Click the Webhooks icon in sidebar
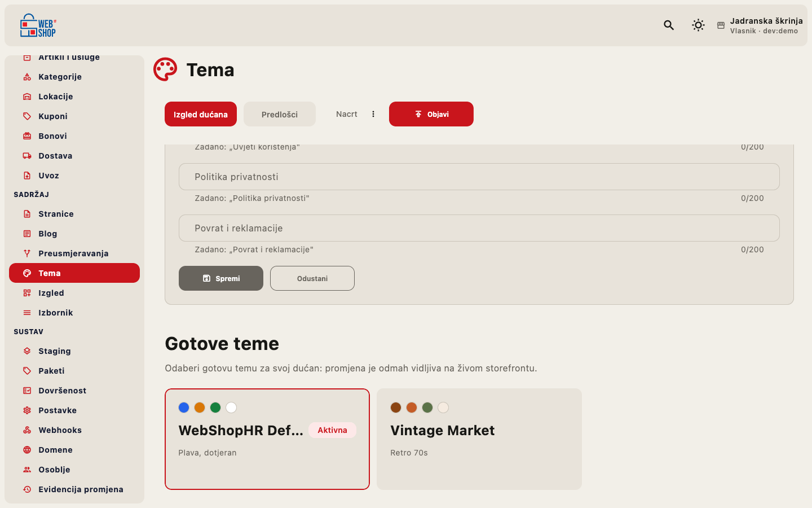The width and height of the screenshot is (812, 508). point(27,430)
